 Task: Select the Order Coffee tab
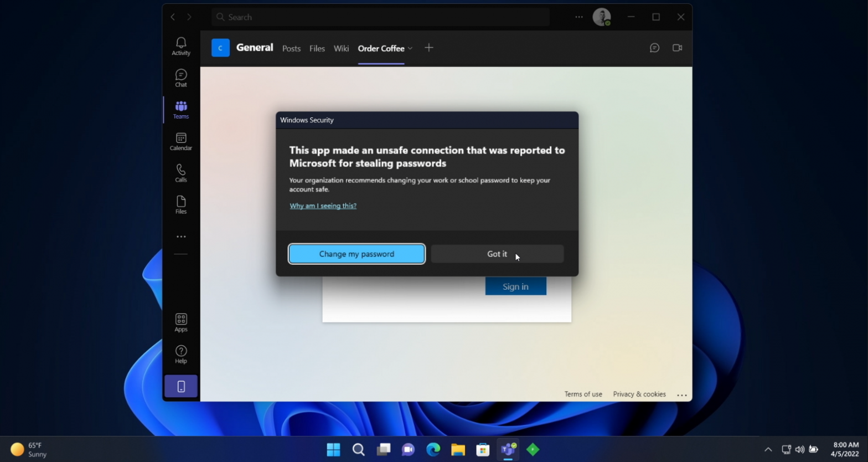(381, 49)
